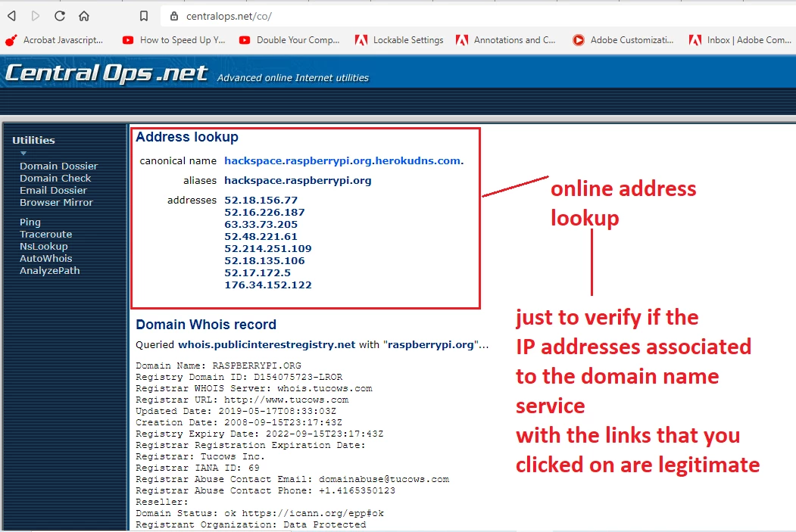Click the queried "raspberrypi.org" link
The height and width of the screenshot is (532, 796).
point(430,345)
